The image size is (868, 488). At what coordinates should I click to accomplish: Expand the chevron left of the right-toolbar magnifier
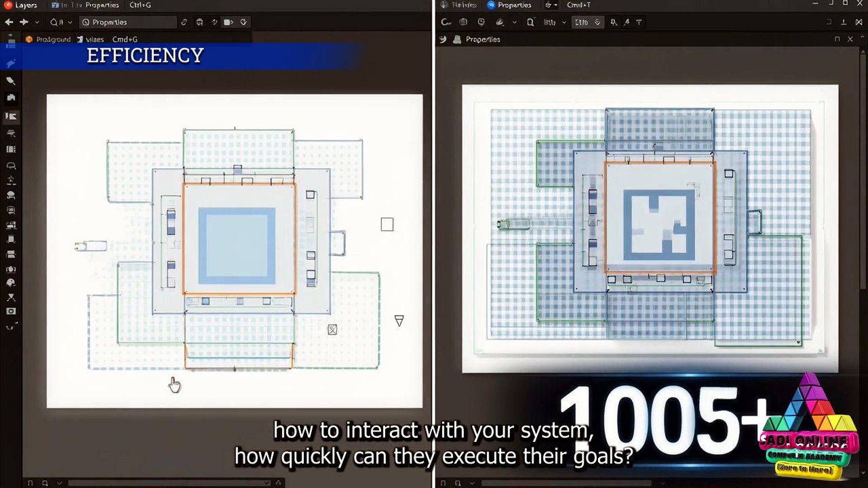[515, 22]
